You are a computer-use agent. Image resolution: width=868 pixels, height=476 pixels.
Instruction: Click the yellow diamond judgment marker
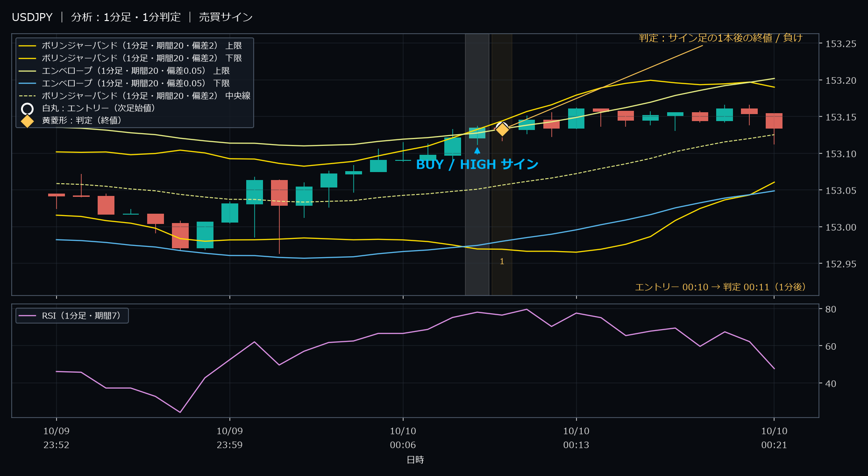click(502, 129)
